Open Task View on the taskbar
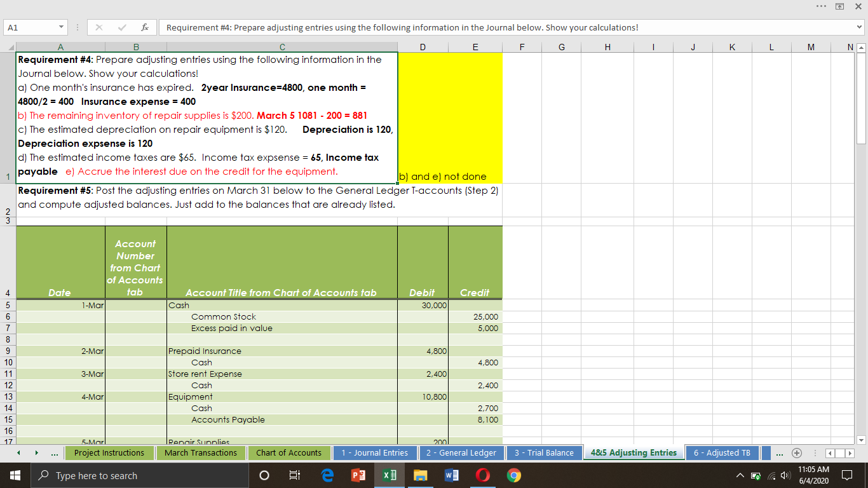The width and height of the screenshot is (868, 488). [295, 475]
